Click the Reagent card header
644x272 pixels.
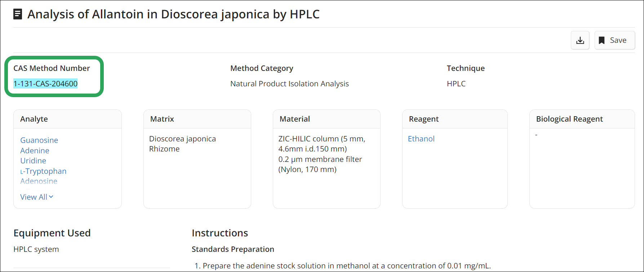click(455, 119)
